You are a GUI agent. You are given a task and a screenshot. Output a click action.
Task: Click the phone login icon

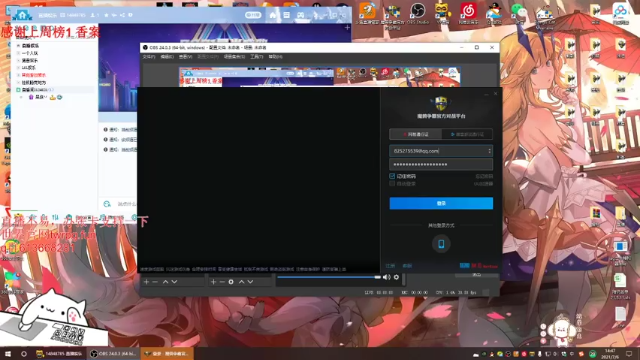pyautogui.click(x=441, y=244)
